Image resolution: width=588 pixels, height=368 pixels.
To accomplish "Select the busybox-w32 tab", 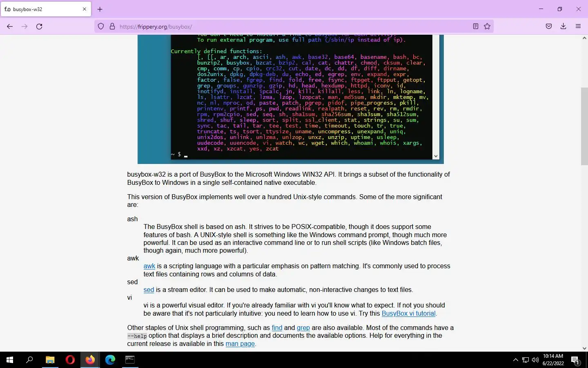I will click(x=46, y=9).
